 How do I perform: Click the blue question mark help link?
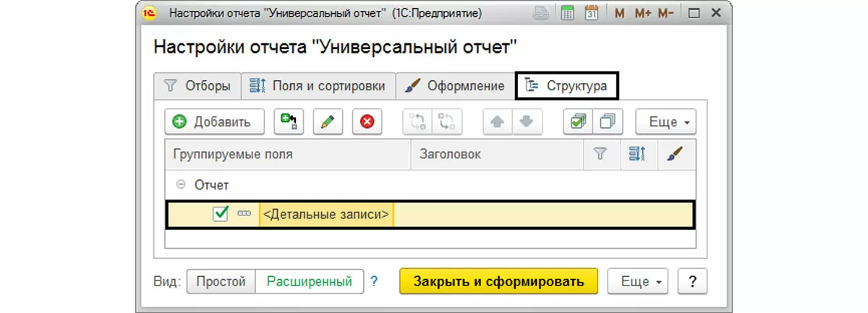coord(374,281)
